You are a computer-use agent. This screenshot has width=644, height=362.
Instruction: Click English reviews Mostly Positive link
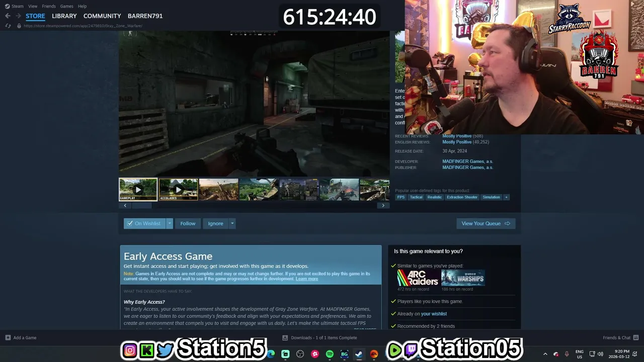click(x=457, y=142)
